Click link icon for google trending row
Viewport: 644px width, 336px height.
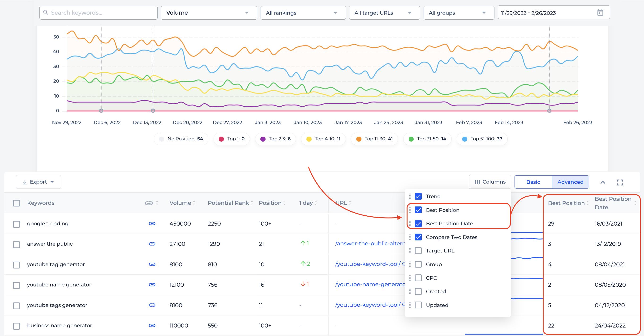pos(152,223)
